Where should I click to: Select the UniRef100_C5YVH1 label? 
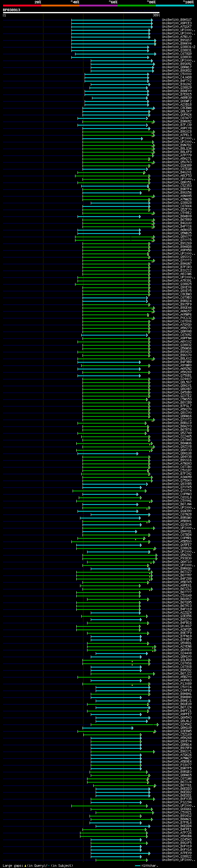[176, 501]
